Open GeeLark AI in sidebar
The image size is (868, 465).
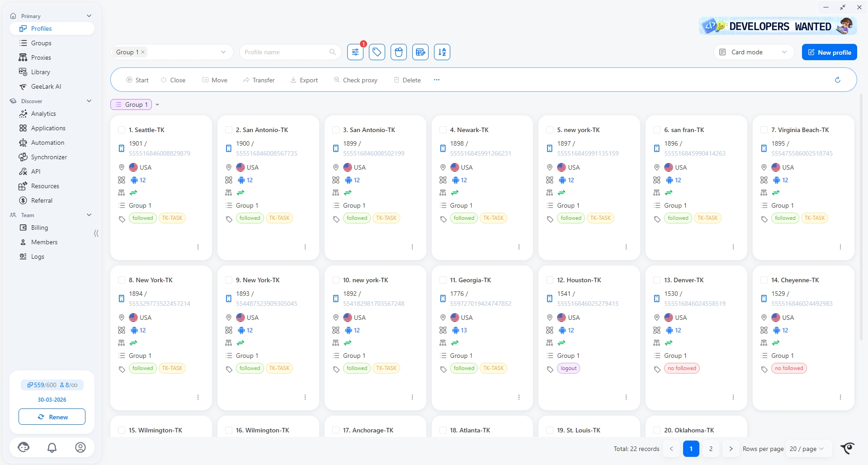click(x=52, y=86)
